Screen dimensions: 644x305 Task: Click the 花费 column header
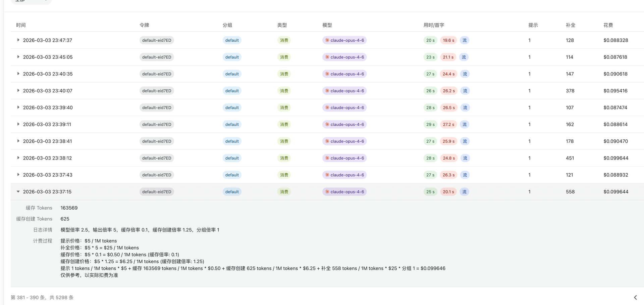(x=608, y=25)
